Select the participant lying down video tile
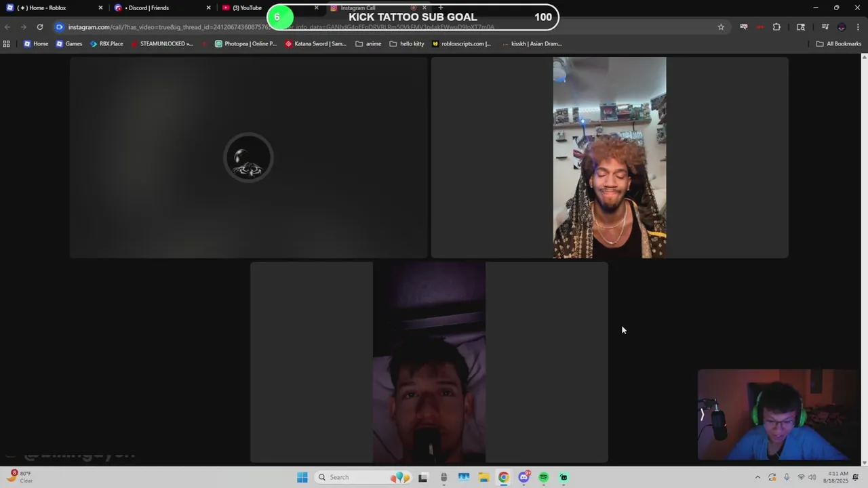868x488 pixels. tap(429, 363)
